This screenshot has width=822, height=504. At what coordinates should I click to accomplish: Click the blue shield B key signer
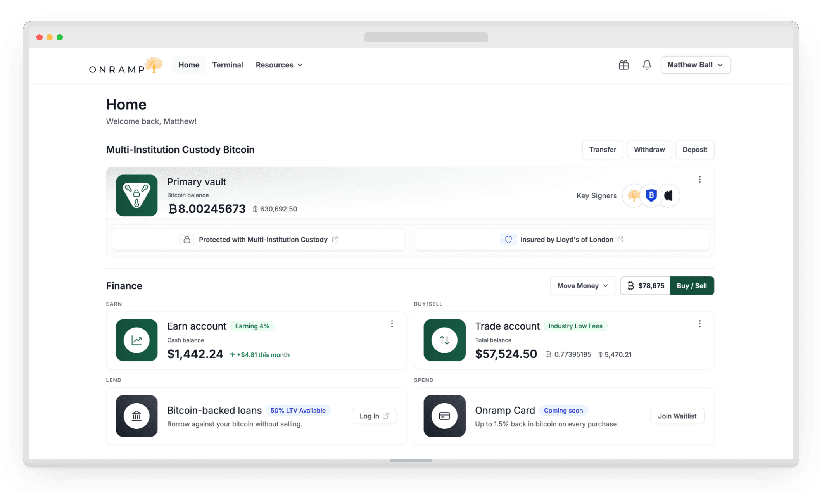click(651, 195)
